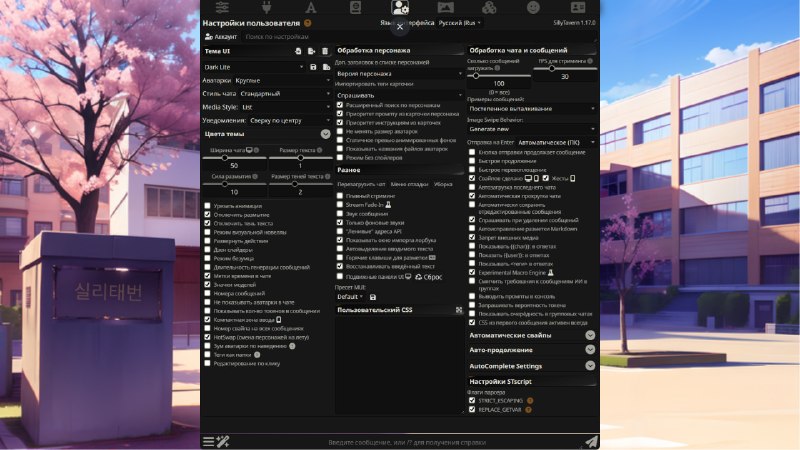Click the import theme icon next to Тема UI
This screenshot has height=450, width=800.
[298, 51]
